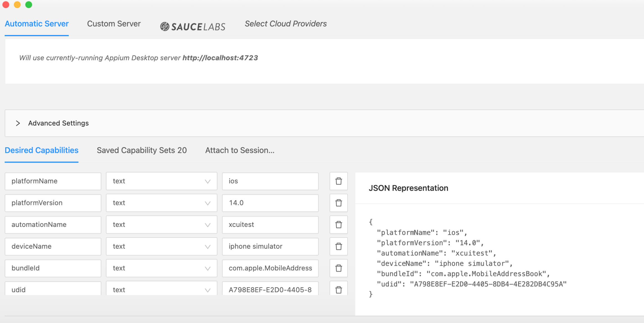Open type dropdown for automationName
Viewport: 644px width, 323px height.
(162, 224)
